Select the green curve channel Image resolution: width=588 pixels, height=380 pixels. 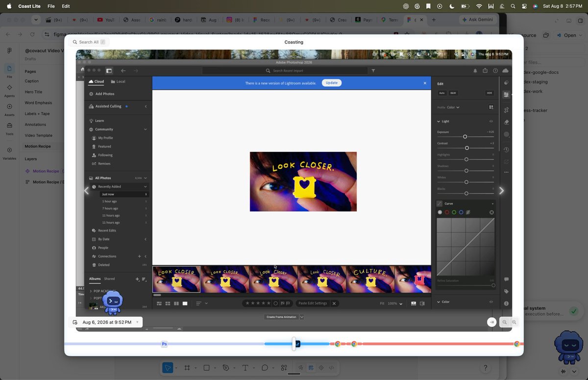click(x=454, y=213)
